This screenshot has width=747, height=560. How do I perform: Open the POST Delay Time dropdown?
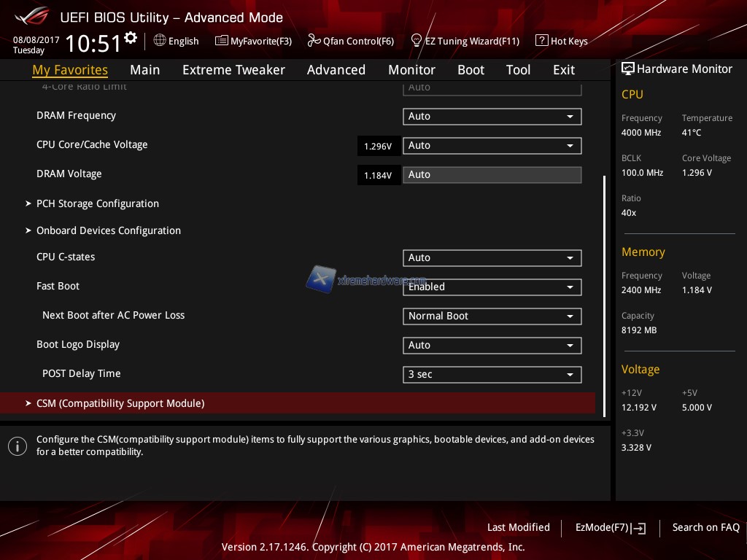pyautogui.click(x=492, y=375)
